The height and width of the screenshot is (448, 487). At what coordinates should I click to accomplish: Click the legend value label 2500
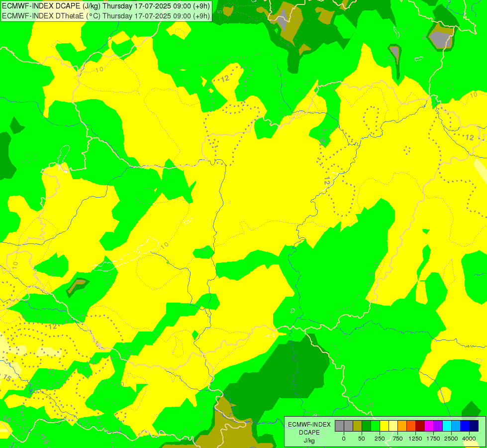(451, 439)
